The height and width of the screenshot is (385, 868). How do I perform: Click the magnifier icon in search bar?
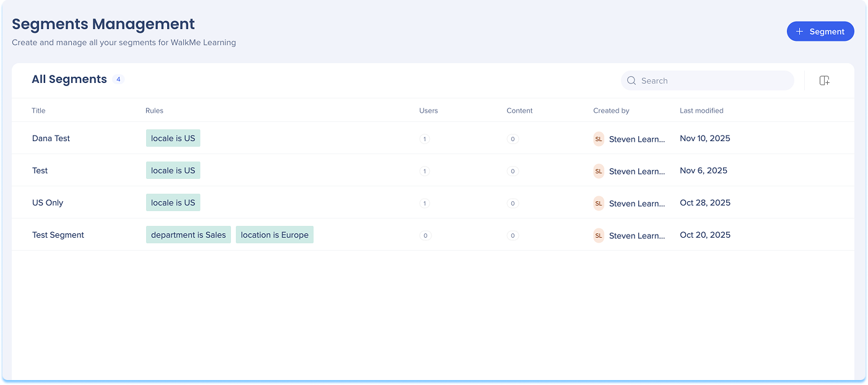click(631, 80)
